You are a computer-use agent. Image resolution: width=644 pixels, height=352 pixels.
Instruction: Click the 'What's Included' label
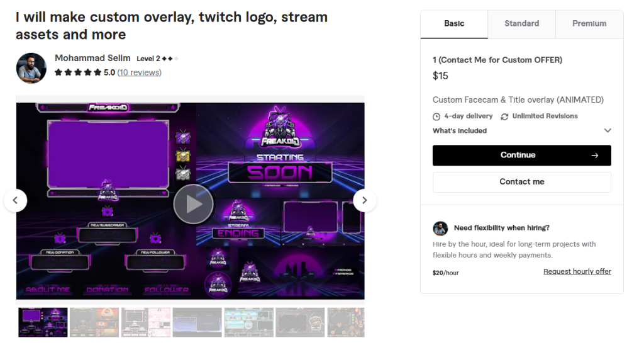(460, 131)
